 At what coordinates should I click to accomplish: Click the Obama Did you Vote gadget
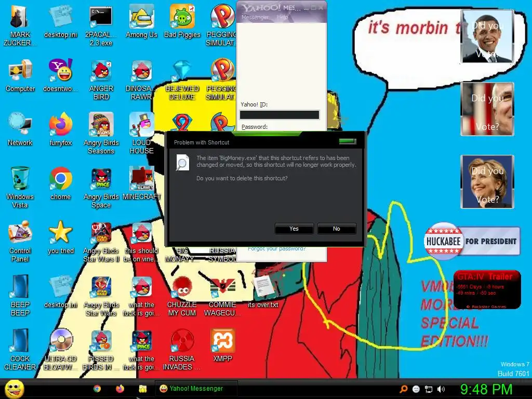[487, 36]
